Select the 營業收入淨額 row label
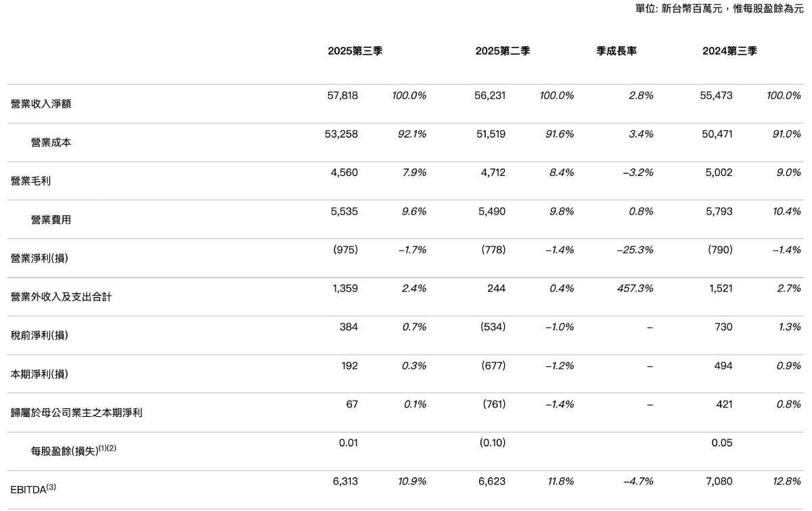 [41, 104]
